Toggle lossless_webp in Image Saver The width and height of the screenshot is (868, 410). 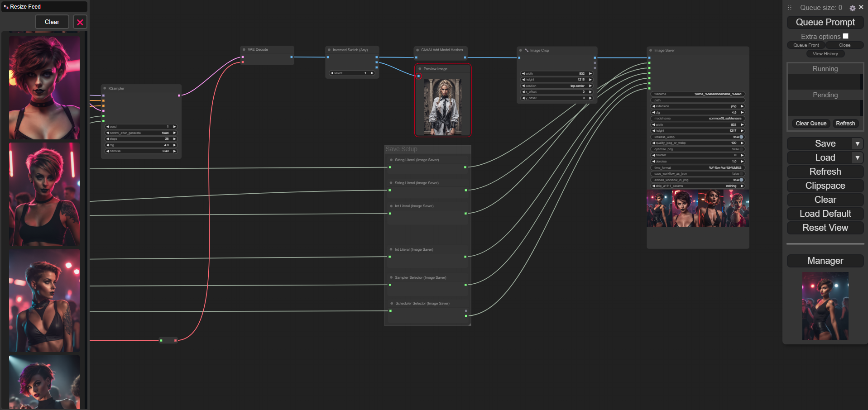pyautogui.click(x=741, y=137)
